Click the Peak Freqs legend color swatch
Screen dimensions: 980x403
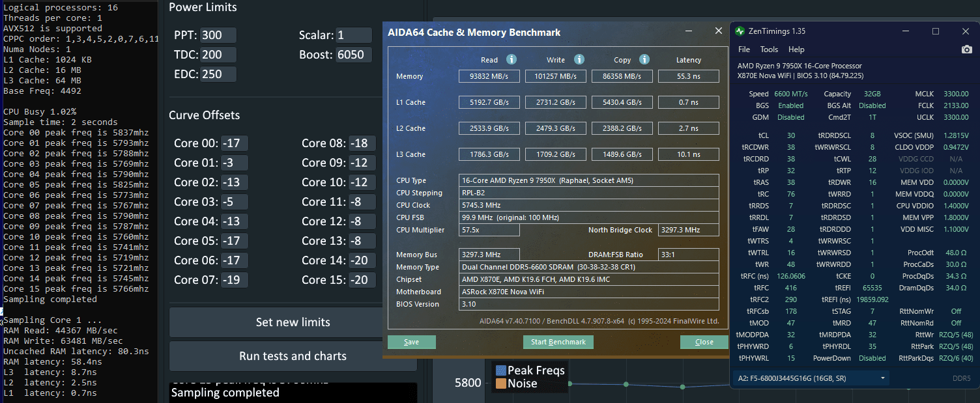501,370
